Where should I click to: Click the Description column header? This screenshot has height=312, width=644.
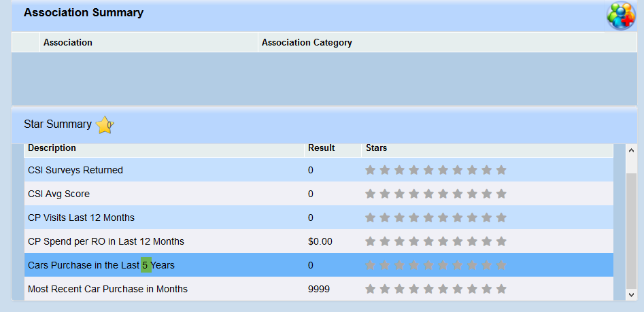[x=52, y=148]
